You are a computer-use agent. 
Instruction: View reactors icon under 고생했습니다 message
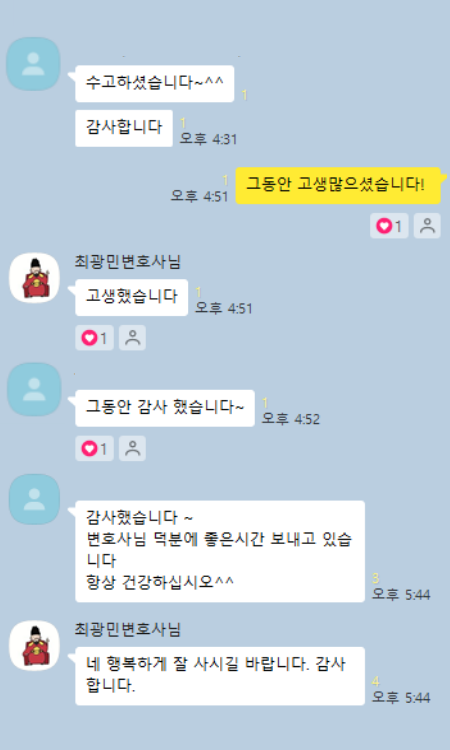(x=132, y=338)
